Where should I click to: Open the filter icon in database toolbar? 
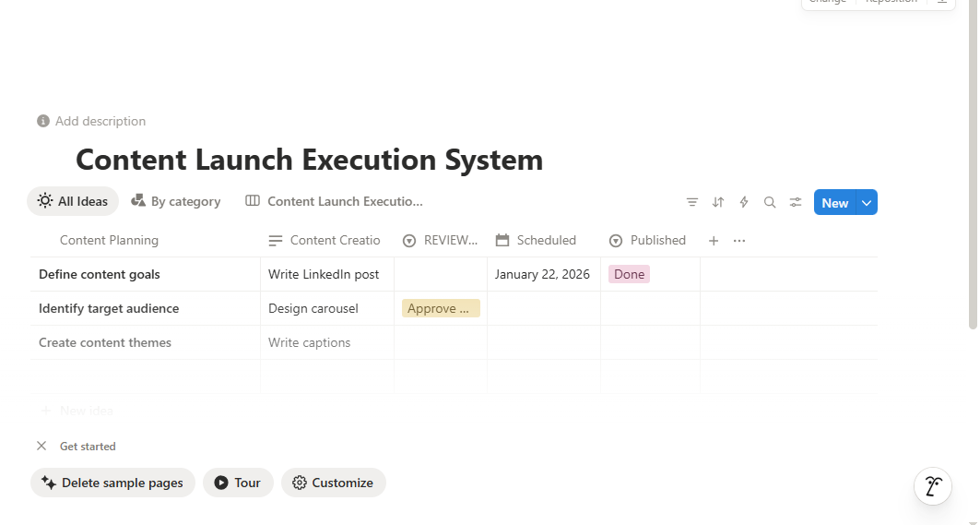(691, 202)
